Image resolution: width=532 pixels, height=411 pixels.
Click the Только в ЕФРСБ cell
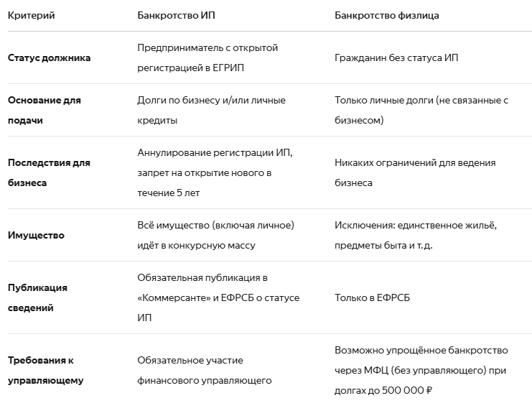[x=372, y=297]
